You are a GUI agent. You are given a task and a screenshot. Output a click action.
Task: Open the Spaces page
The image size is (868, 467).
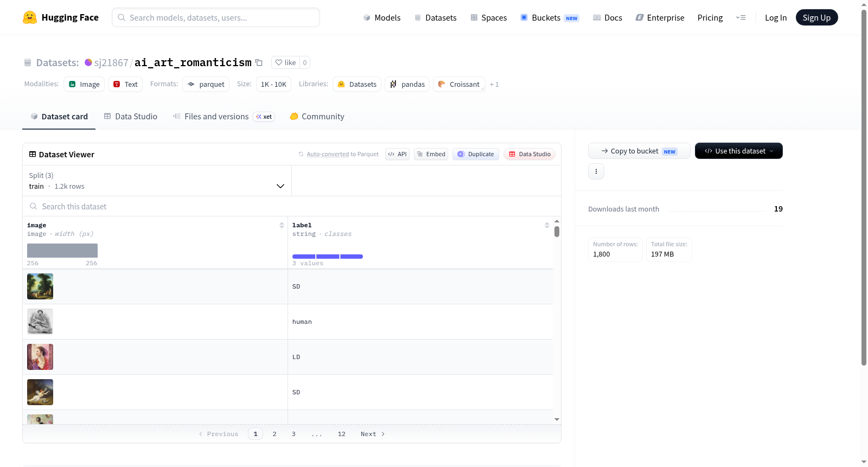click(x=488, y=17)
